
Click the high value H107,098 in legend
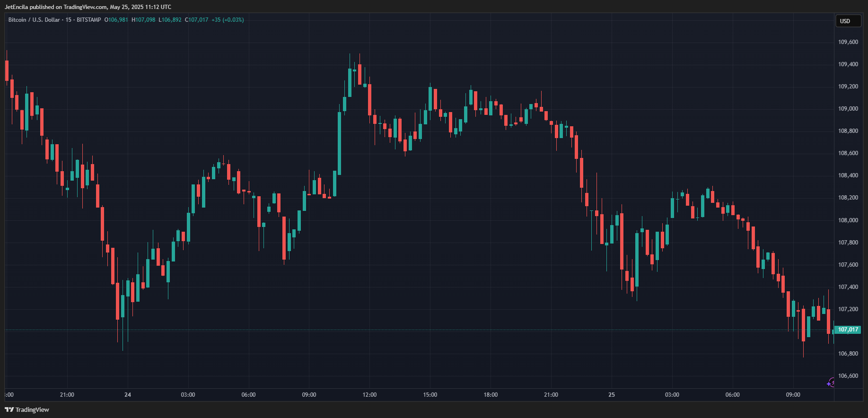pos(143,20)
